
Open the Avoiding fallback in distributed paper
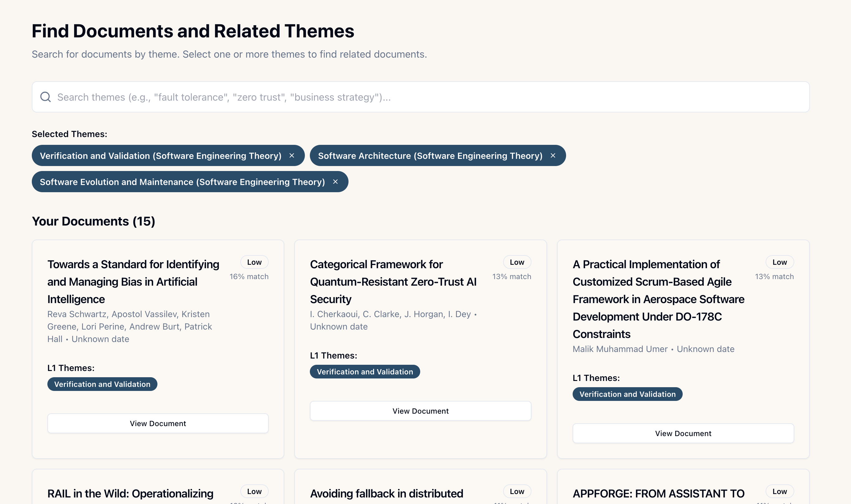(x=387, y=493)
